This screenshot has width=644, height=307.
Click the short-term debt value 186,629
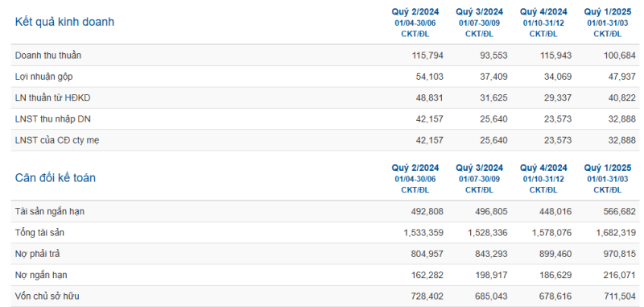pos(555,276)
